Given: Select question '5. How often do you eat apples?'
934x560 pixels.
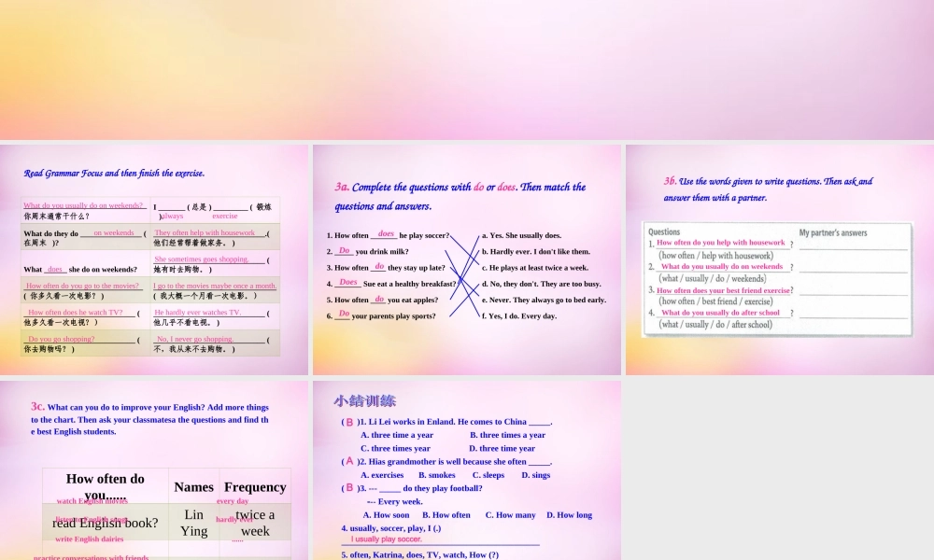Looking at the screenshot, I should point(382,300).
